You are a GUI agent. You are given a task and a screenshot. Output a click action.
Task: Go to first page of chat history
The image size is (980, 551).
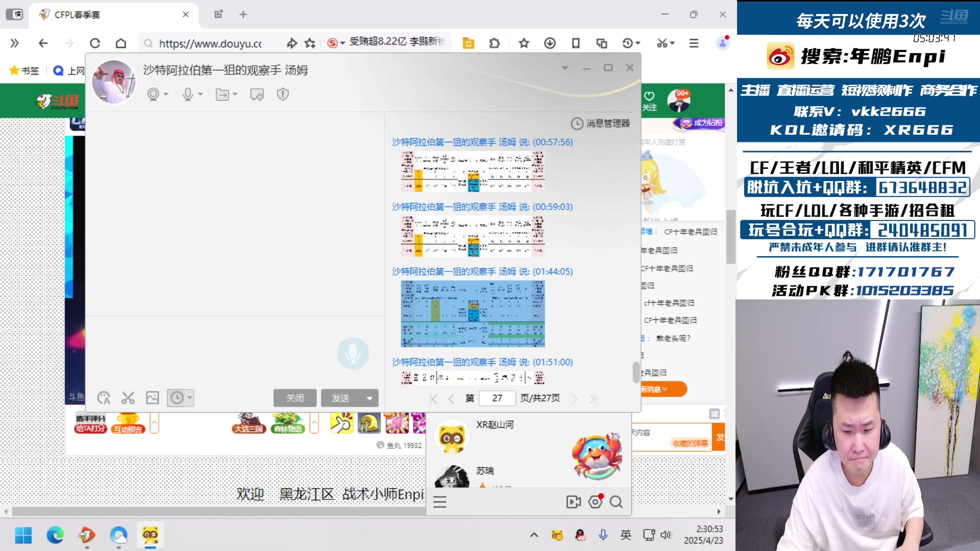click(434, 399)
